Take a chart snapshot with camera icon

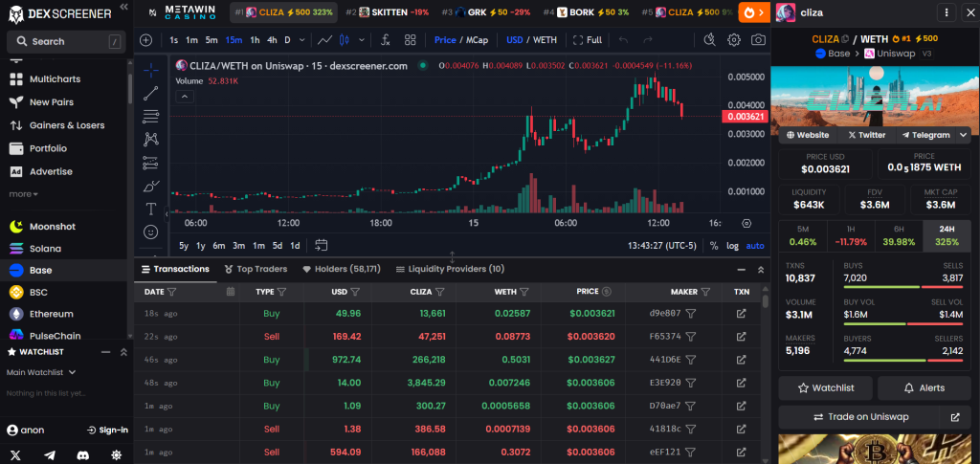[758, 40]
